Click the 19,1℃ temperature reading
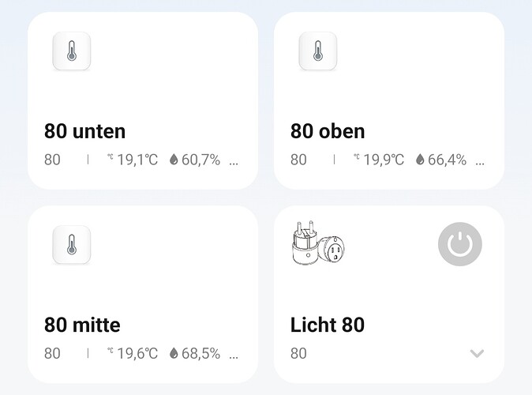Screen dimensions: 532x395 [137, 160]
